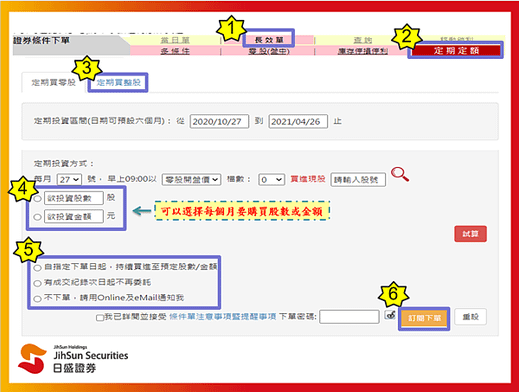
Task: Open the 檔數 tick count dropdown
Action: tap(272, 180)
